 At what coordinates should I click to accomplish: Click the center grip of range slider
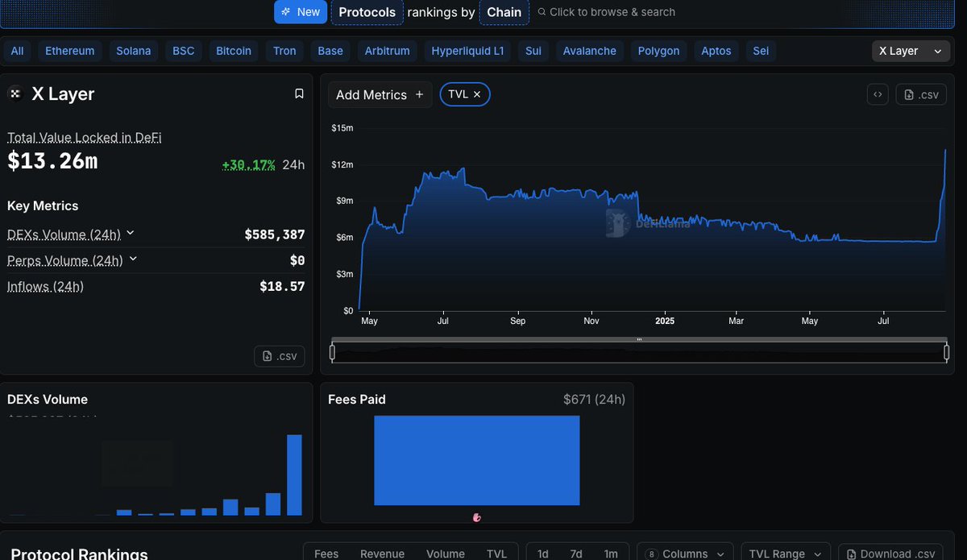pos(639,339)
